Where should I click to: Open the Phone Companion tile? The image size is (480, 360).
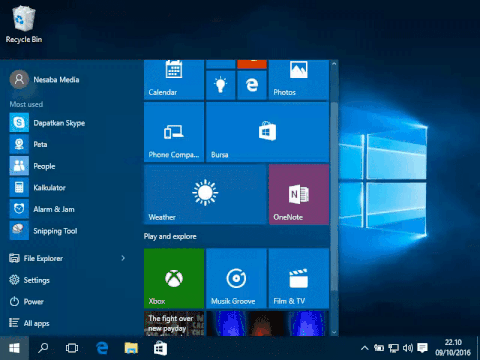tap(174, 132)
